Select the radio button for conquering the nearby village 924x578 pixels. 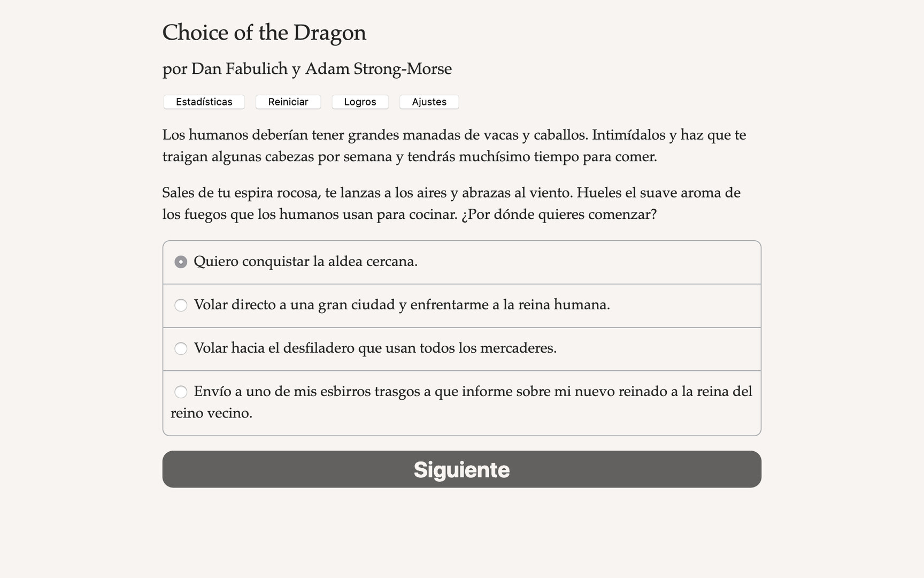tap(181, 262)
